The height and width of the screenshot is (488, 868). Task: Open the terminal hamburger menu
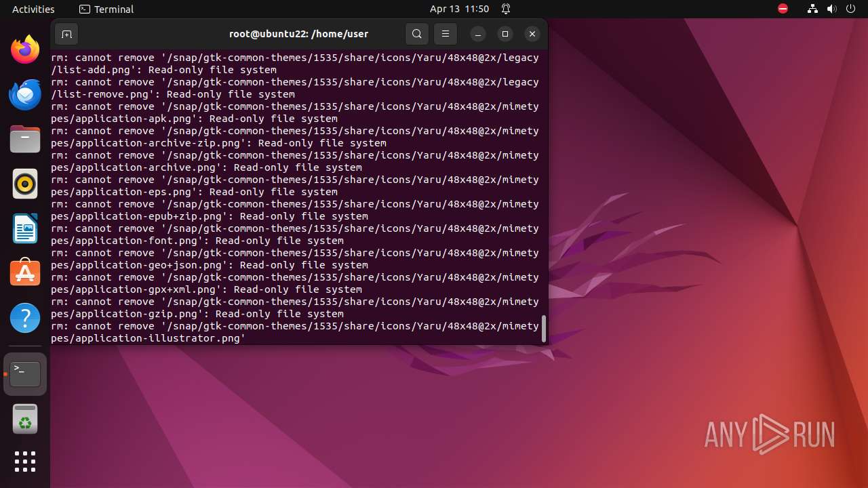[445, 34]
